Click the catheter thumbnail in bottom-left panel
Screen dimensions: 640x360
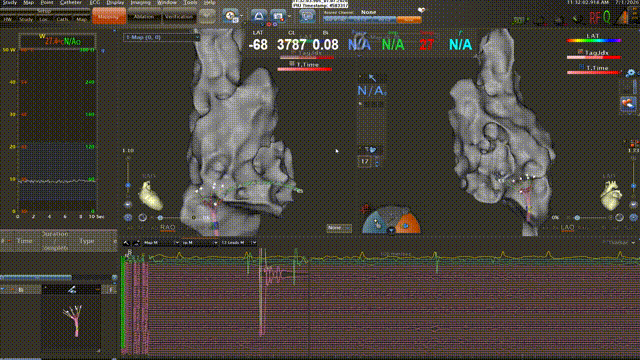pos(71,320)
